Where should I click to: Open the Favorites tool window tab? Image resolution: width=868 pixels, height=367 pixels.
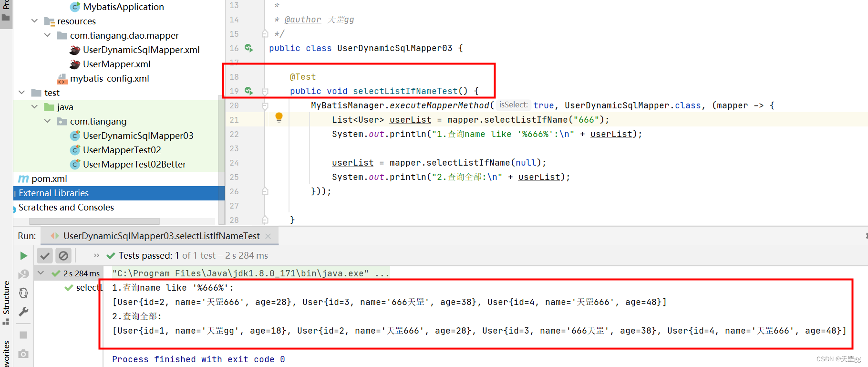(6, 353)
